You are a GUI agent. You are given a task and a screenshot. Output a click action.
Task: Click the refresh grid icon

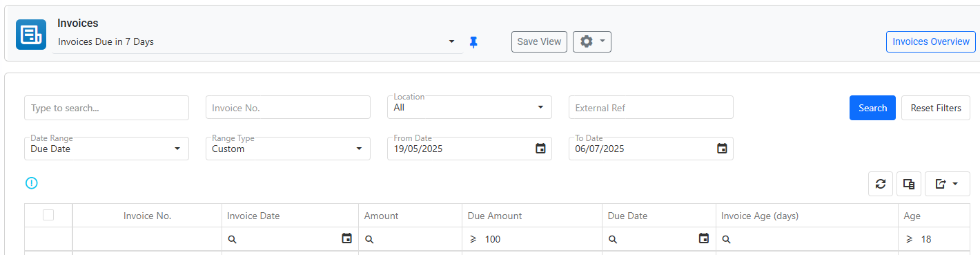[x=881, y=184]
